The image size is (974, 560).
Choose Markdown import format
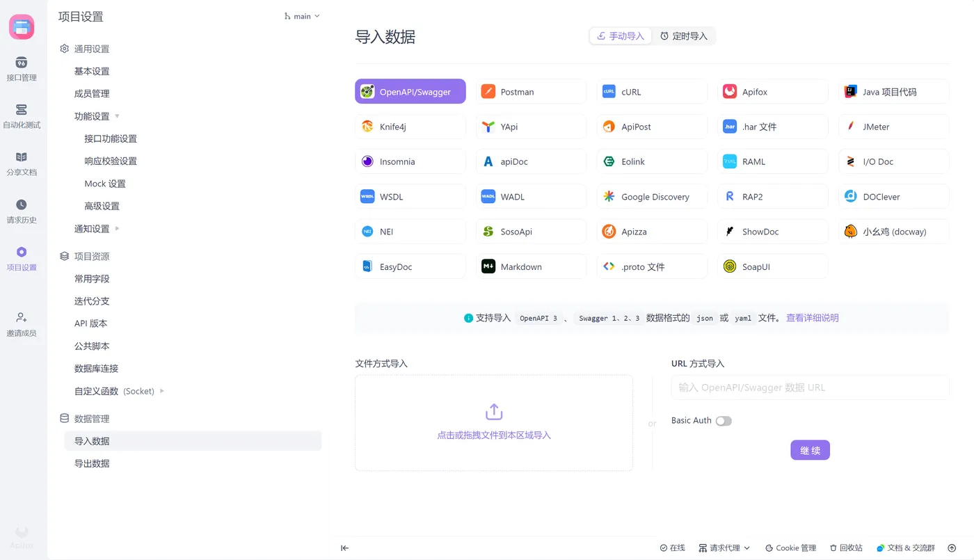(532, 266)
